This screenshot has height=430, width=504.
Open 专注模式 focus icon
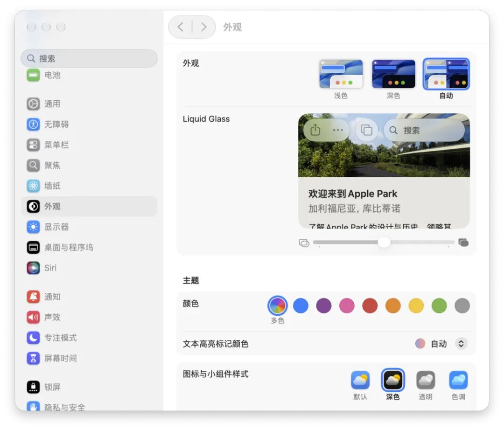tap(33, 338)
